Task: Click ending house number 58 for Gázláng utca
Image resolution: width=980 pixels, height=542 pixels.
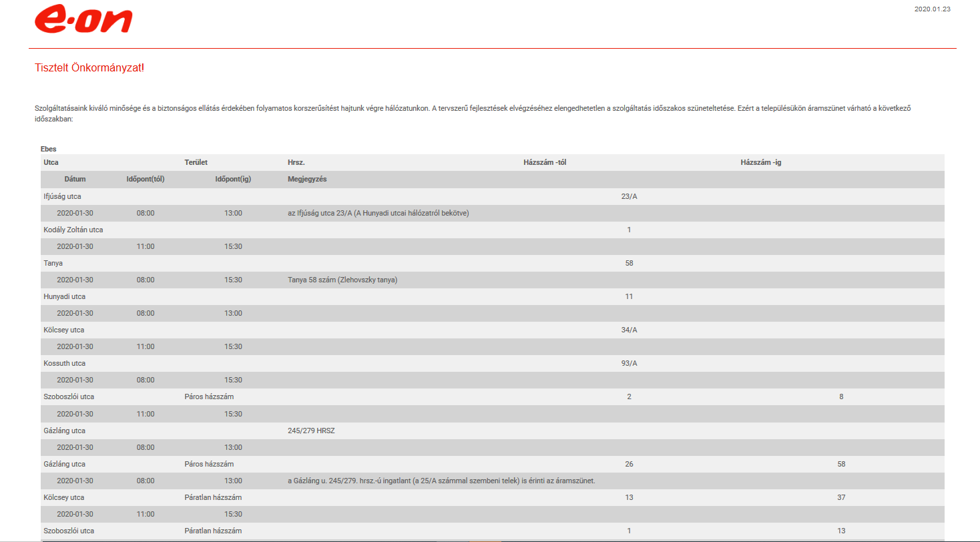Action: [x=841, y=464]
